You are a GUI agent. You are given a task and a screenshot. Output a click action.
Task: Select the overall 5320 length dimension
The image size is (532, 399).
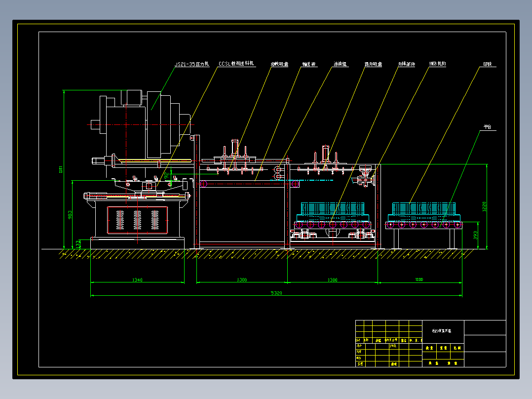[x=276, y=293]
